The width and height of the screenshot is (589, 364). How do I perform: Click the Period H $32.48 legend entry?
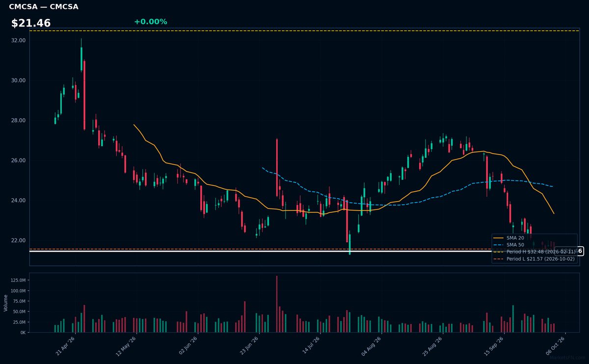pos(535,252)
